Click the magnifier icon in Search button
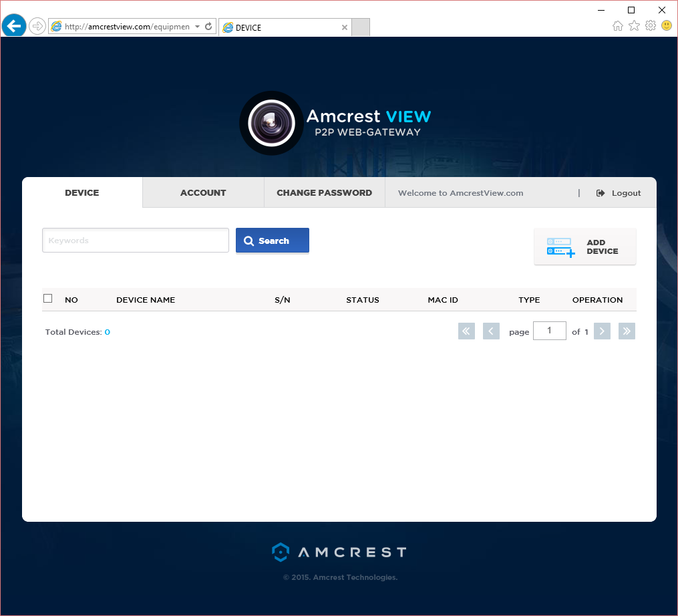Screen dimensions: 678x616 pos(248,241)
